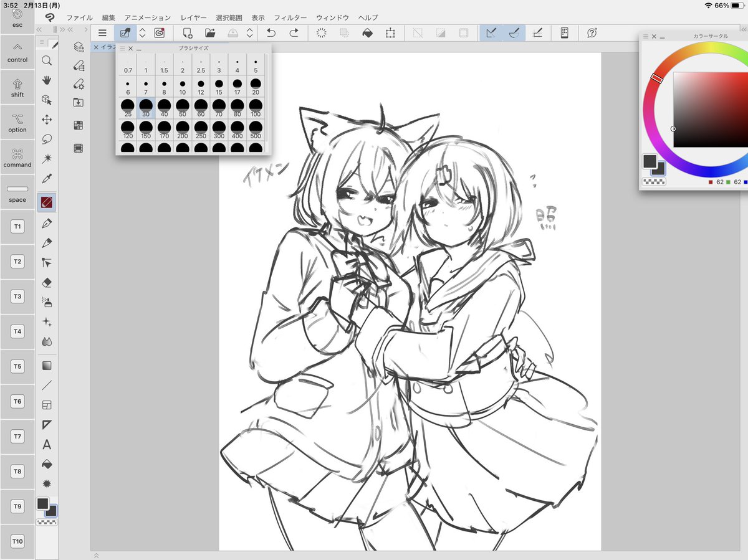Click the esc edge keyboard button

coord(17,18)
